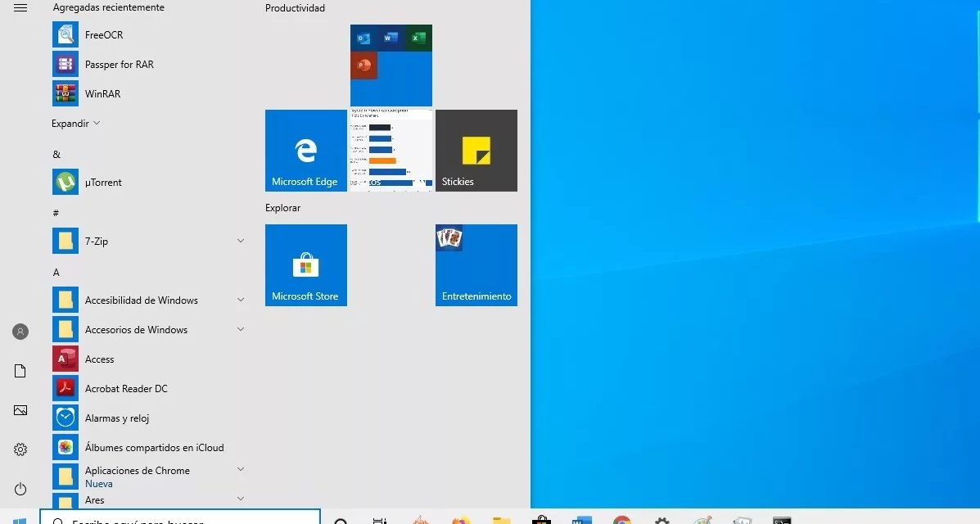Viewport: 980px width, 524px height.
Task: Open the live tile with bar chart
Action: [x=391, y=151]
